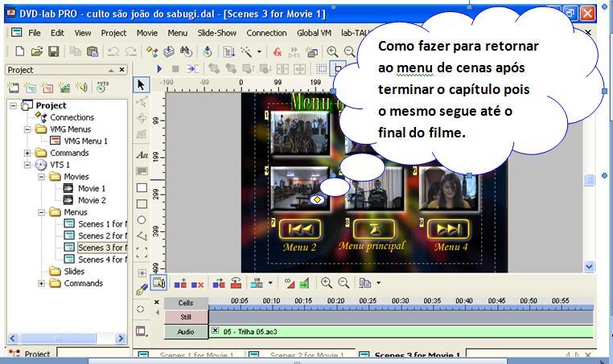613x364 pixels.
Task: Click the 'Menu 4' next button on the canvas
Action: click(448, 229)
